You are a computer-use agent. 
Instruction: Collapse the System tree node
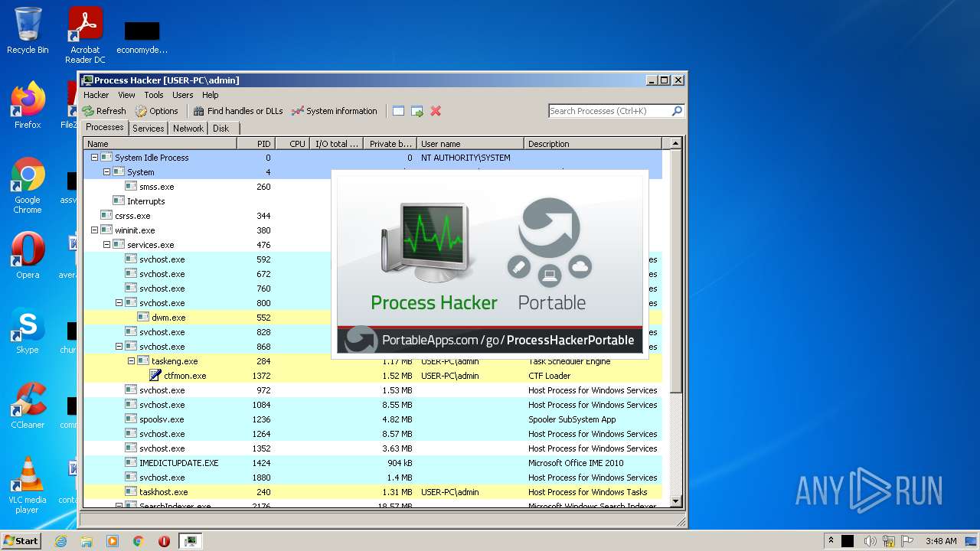107,172
